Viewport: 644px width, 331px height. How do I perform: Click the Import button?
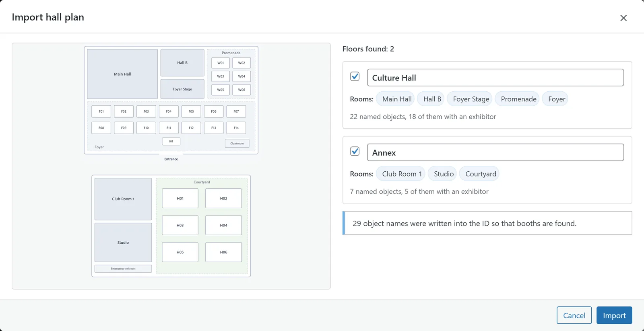point(614,315)
